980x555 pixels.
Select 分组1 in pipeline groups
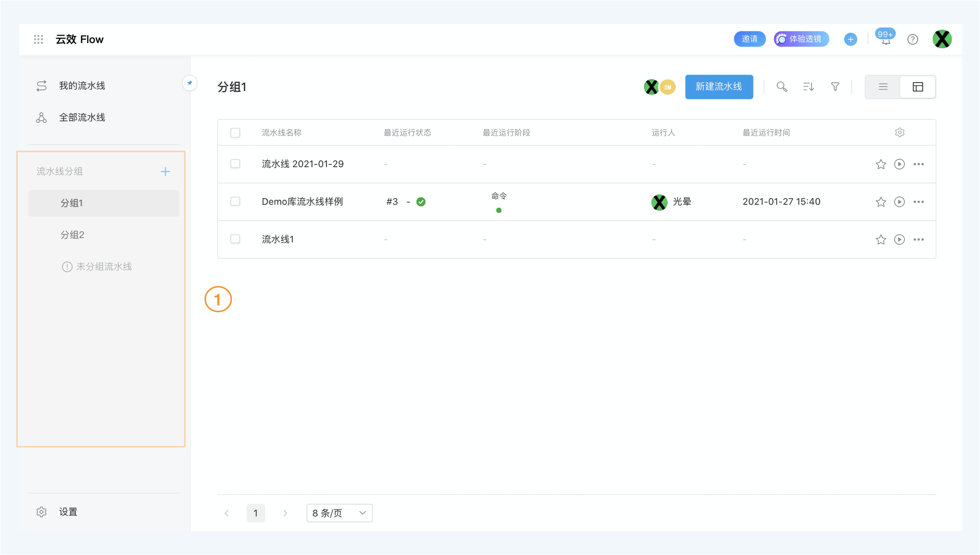[104, 203]
